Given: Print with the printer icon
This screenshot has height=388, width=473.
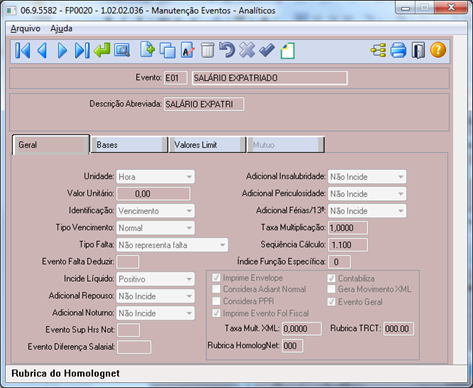Looking at the screenshot, I should [x=398, y=51].
